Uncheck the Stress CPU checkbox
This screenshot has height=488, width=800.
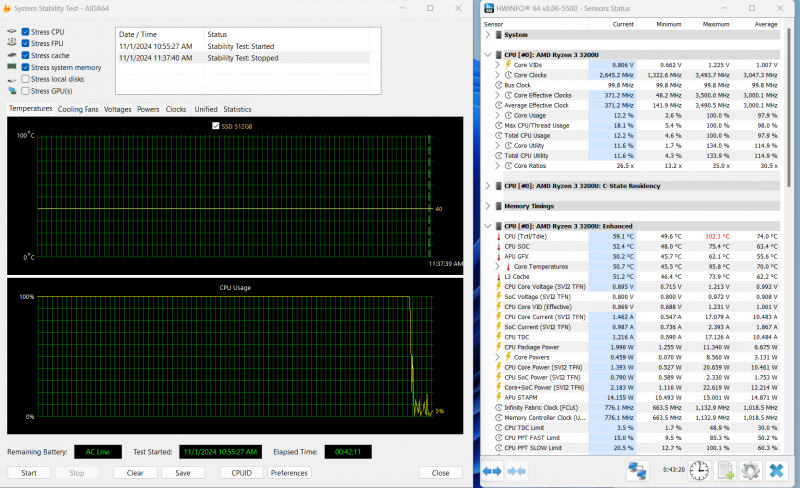(x=25, y=32)
